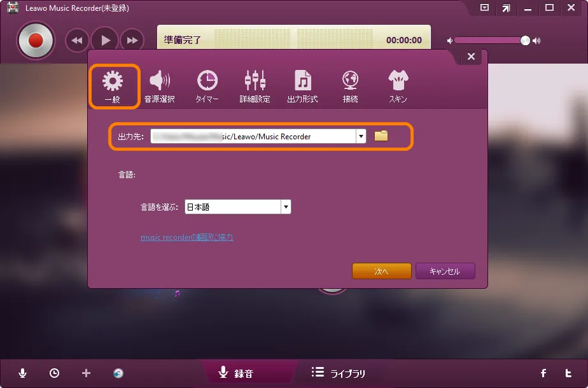Viewport: 588px width, 388px height.
Task: Open the task scheduler clock icon
Action: click(x=54, y=373)
